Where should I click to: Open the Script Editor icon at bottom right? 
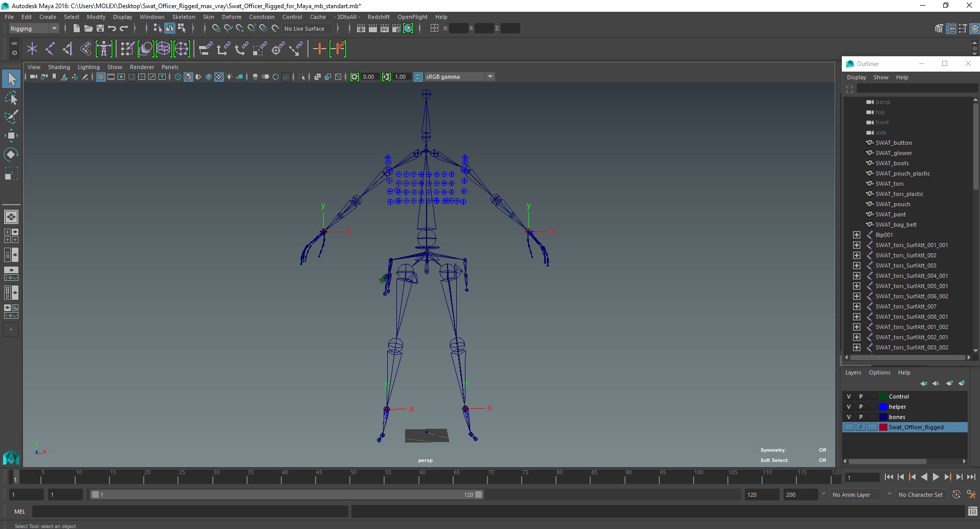(973, 511)
